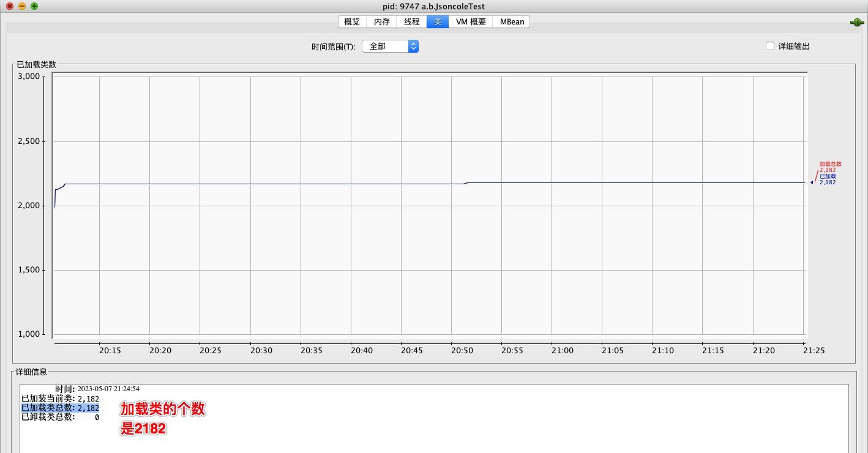Click the 3,000 y-axis label
This screenshot has width=868, height=453.
(29, 77)
